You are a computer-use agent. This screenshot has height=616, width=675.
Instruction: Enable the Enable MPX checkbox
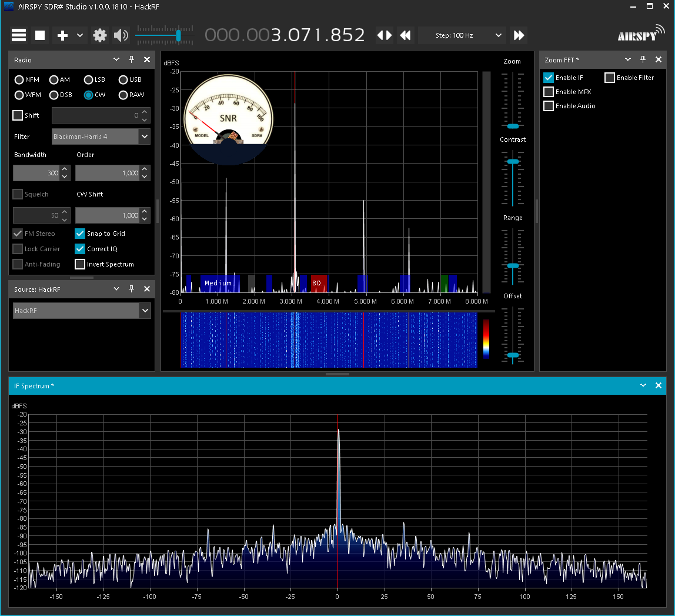[x=549, y=92]
